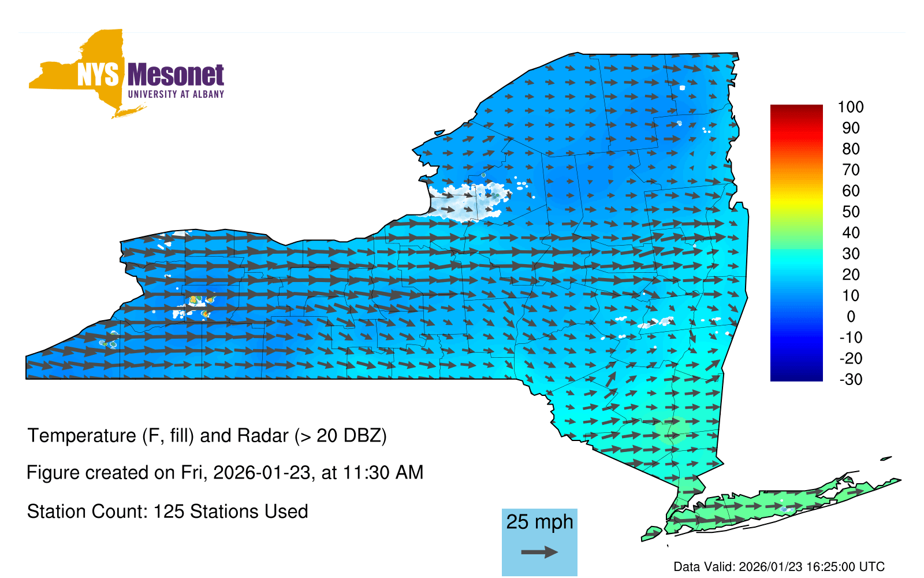Click the yellow-green warm spot in the Hudson Valley
The width and height of the screenshot is (924, 578).
(x=673, y=429)
